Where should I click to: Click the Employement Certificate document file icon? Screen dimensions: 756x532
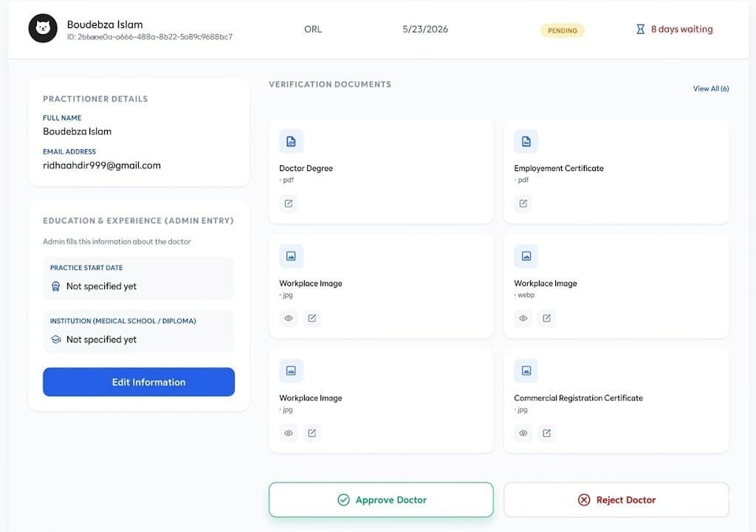tap(526, 141)
